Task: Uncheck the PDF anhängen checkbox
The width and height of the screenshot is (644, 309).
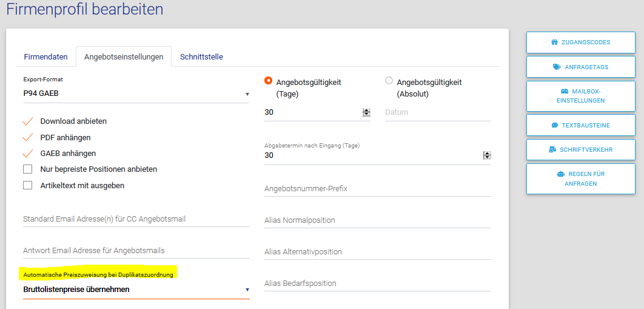Action: coord(27,137)
